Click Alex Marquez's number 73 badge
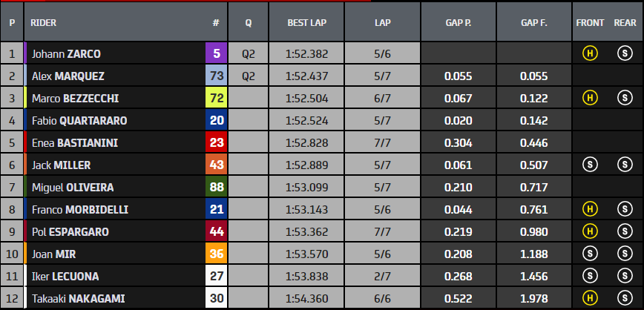This screenshot has width=644, height=310. coord(216,76)
